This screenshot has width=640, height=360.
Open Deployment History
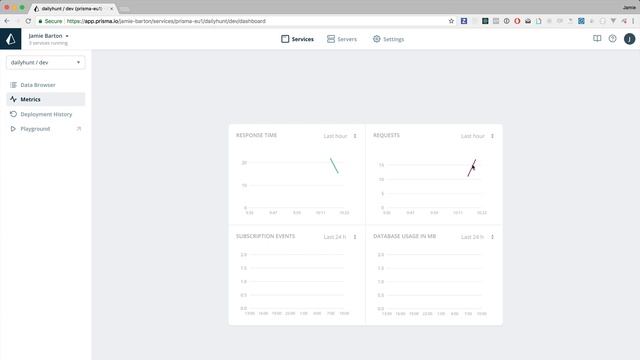pyautogui.click(x=46, y=114)
